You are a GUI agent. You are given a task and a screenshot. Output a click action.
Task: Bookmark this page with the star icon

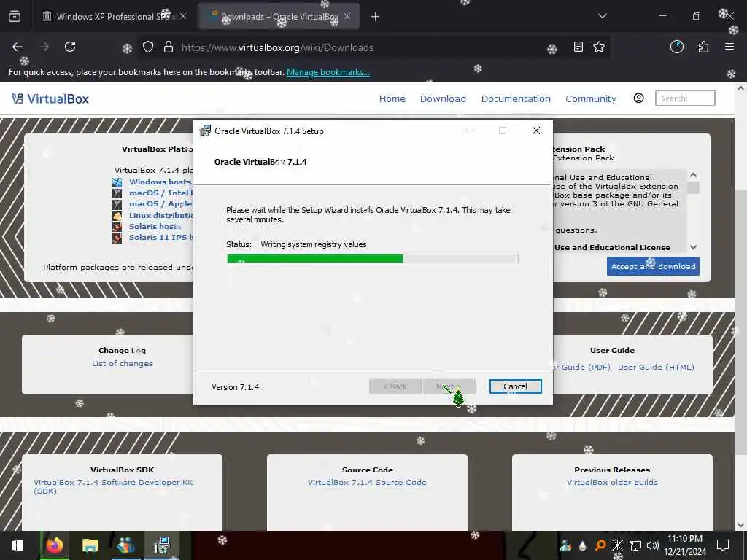click(x=599, y=47)
